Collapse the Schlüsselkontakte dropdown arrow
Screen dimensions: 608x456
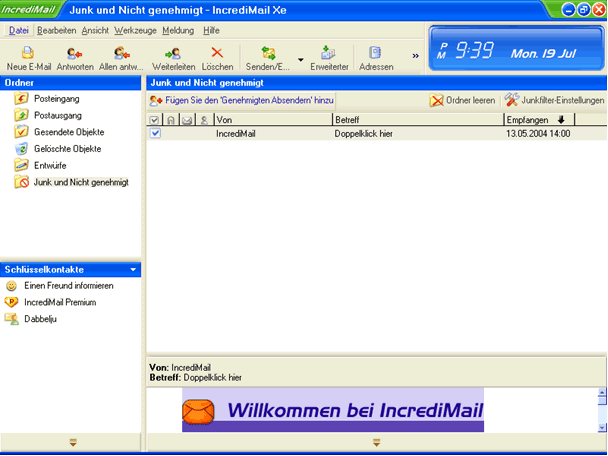[x=133, y=269]
